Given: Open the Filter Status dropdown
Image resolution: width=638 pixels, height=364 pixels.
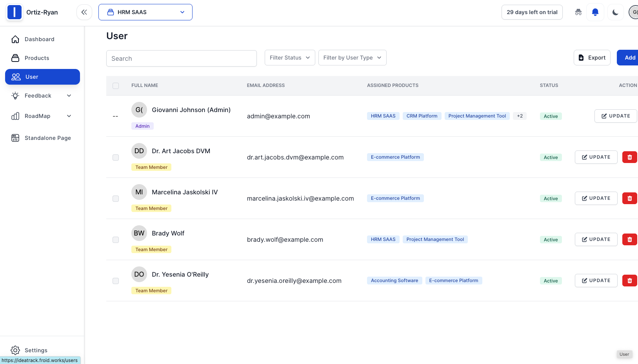Looking at the screenshot, I should pyautogui.click(x=290, y=58).
